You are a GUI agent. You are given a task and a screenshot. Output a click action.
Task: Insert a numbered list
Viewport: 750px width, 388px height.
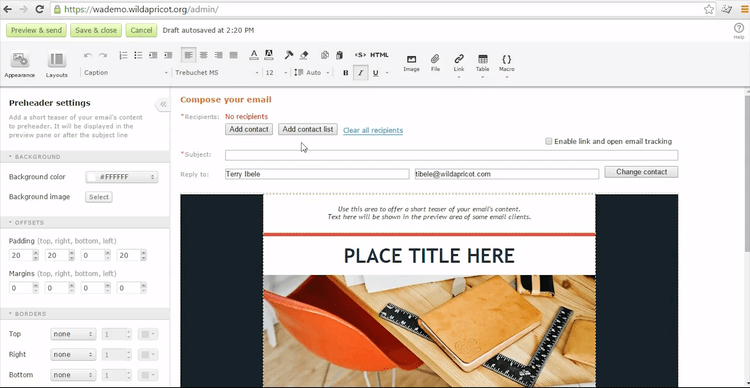click(123, 55)
